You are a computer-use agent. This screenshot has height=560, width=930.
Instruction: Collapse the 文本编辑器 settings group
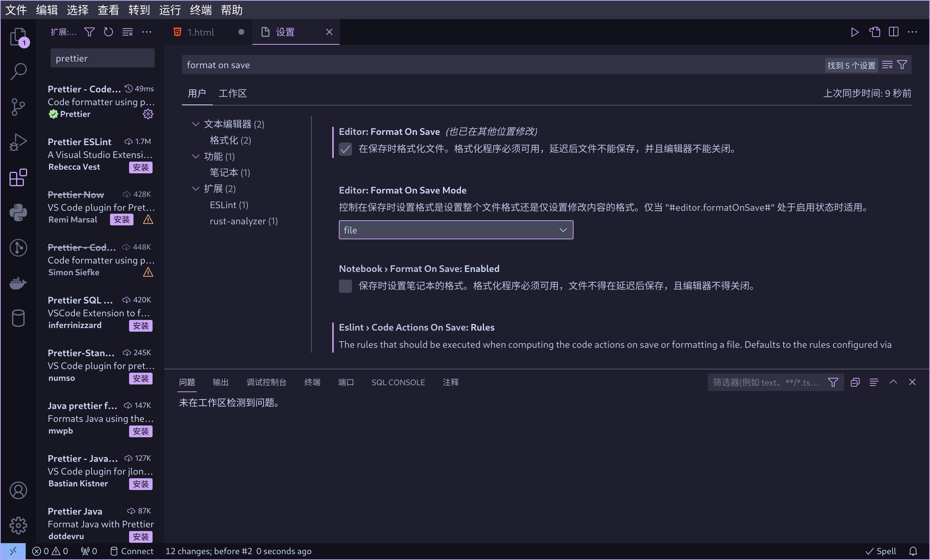(x=195, y=124)
